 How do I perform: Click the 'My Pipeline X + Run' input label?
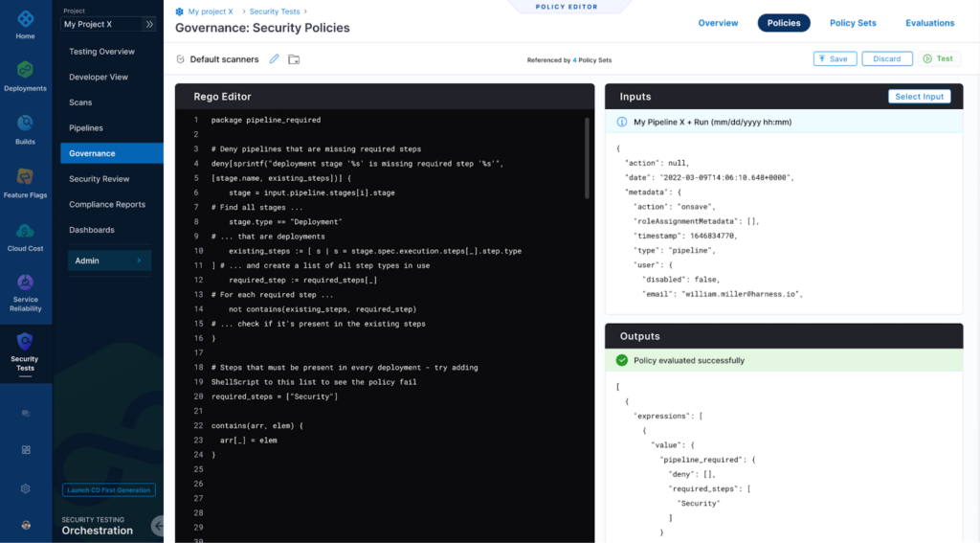(x=712, y=122)
